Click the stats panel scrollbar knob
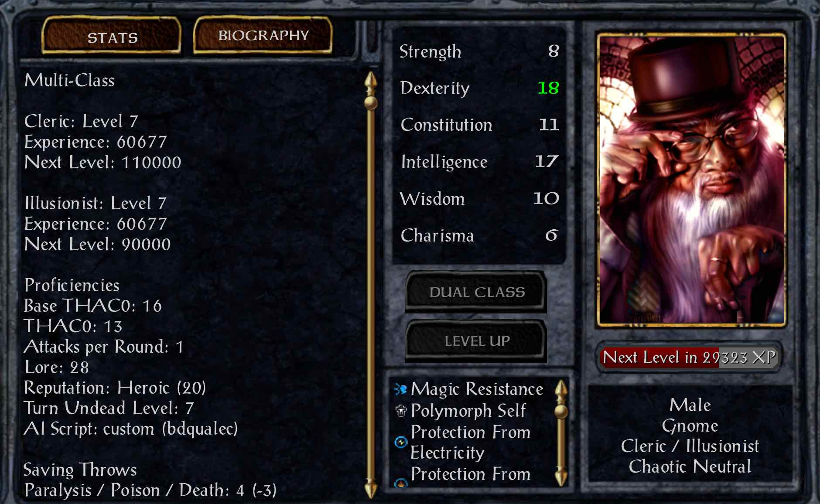Screen dimensions: 820x504 [371, 103]
